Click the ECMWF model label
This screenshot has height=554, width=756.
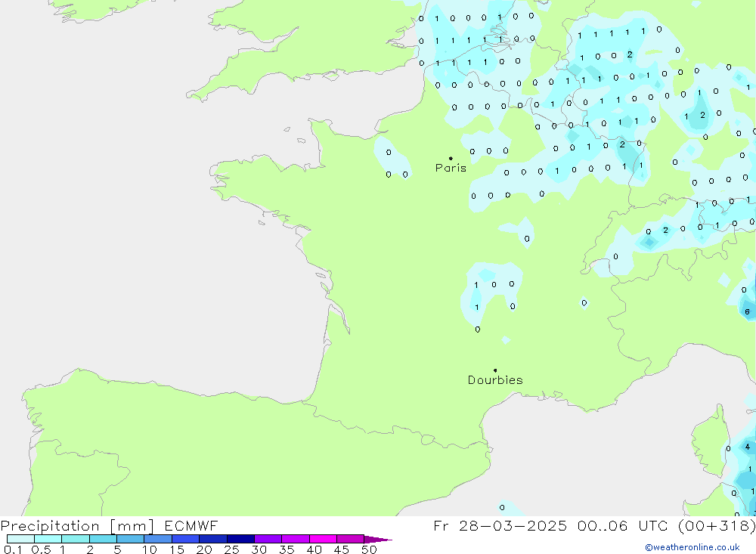[x=191, y=525]
